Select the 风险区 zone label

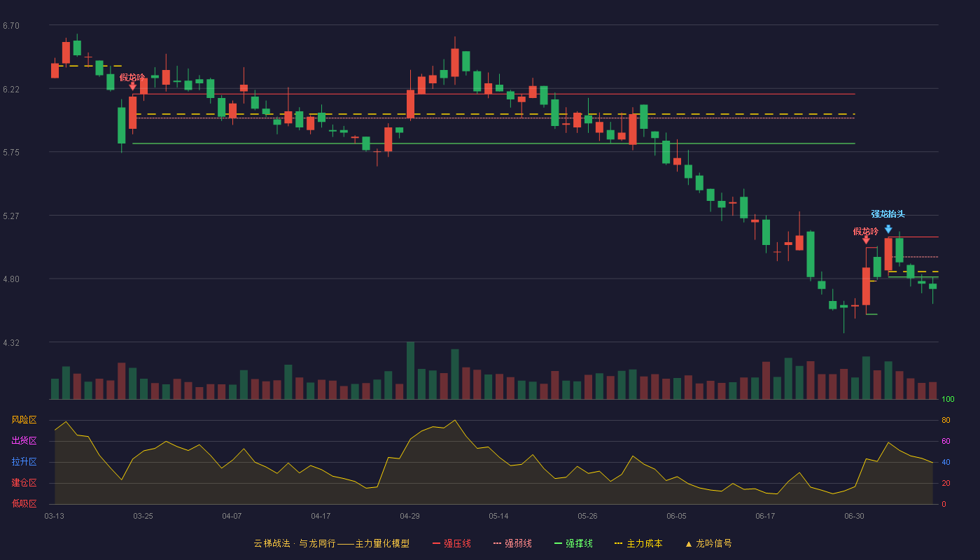point(24,420)
